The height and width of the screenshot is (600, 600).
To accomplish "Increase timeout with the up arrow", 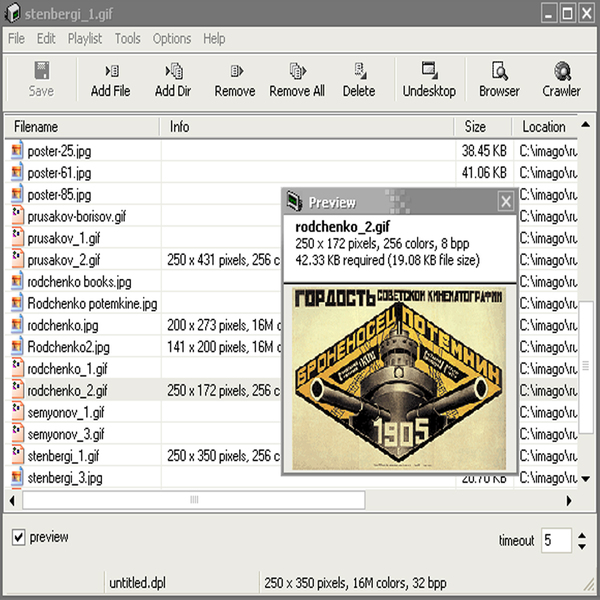I will point(582,535).
